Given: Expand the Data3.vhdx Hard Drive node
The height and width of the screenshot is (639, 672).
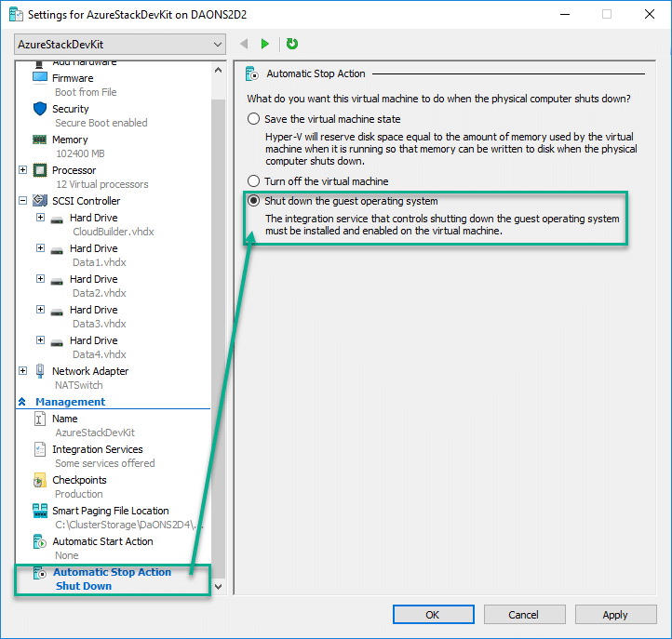Looking at the screenshot, I should tap(40, 309).
